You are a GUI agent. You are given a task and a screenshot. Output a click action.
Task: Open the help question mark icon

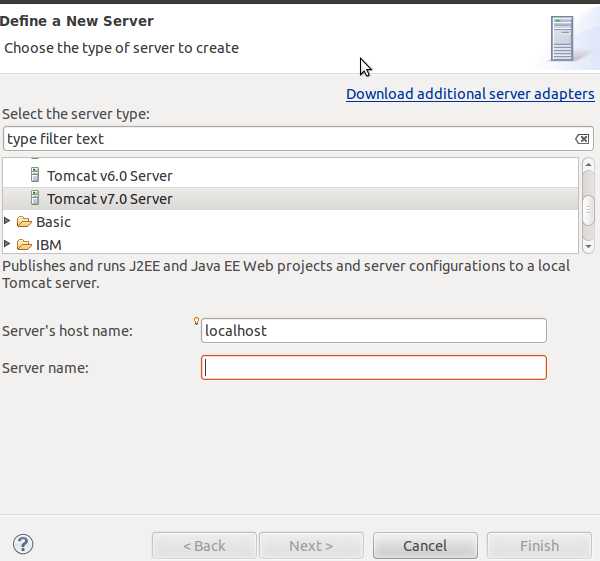click(x=23, y=544)
